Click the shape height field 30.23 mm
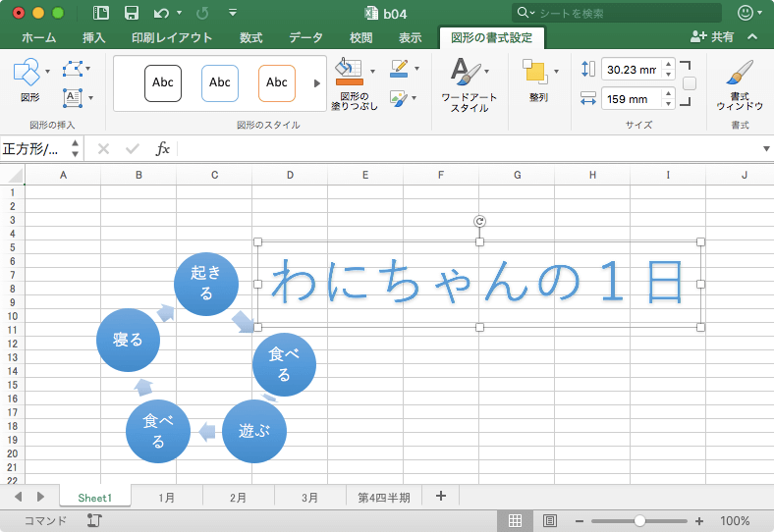 point(632,70)
